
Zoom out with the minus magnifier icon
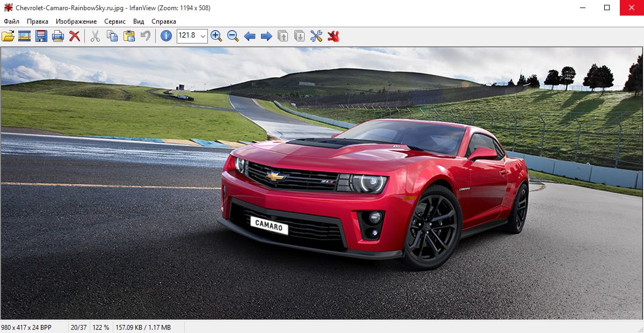pos(233,36)
